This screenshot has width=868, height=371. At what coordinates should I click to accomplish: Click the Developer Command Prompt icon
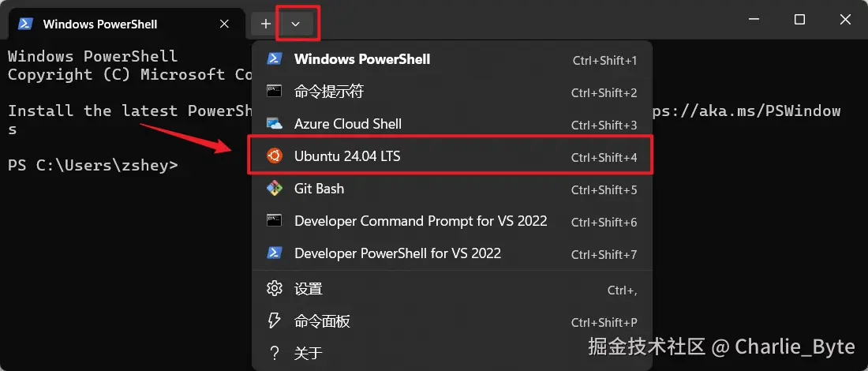(x=275, y=221)
